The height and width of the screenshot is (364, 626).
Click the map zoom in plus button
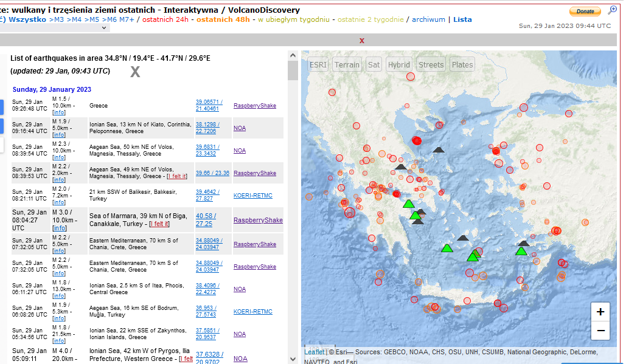pos(600,312)
